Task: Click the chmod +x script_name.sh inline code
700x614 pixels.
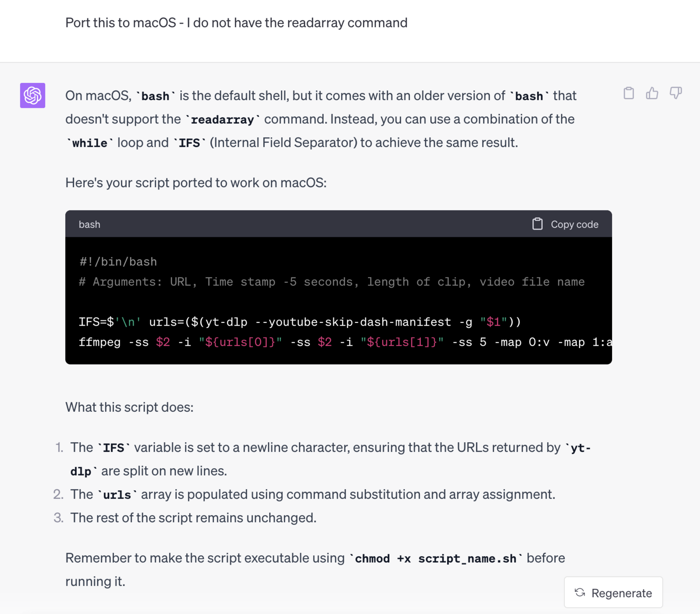Action: [x=435, y=558]
